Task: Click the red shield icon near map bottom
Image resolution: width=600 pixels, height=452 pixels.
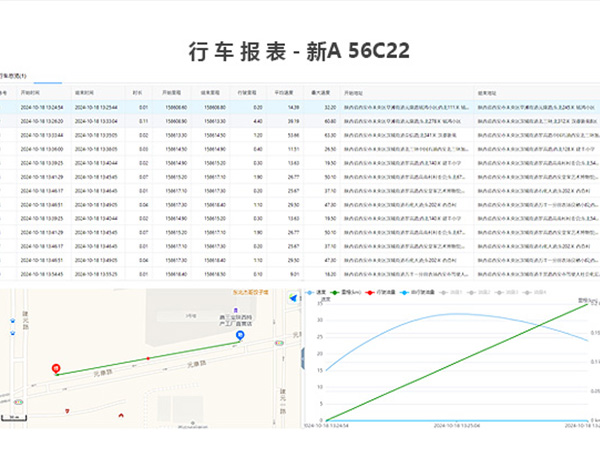Action: (x=67, y=411)
